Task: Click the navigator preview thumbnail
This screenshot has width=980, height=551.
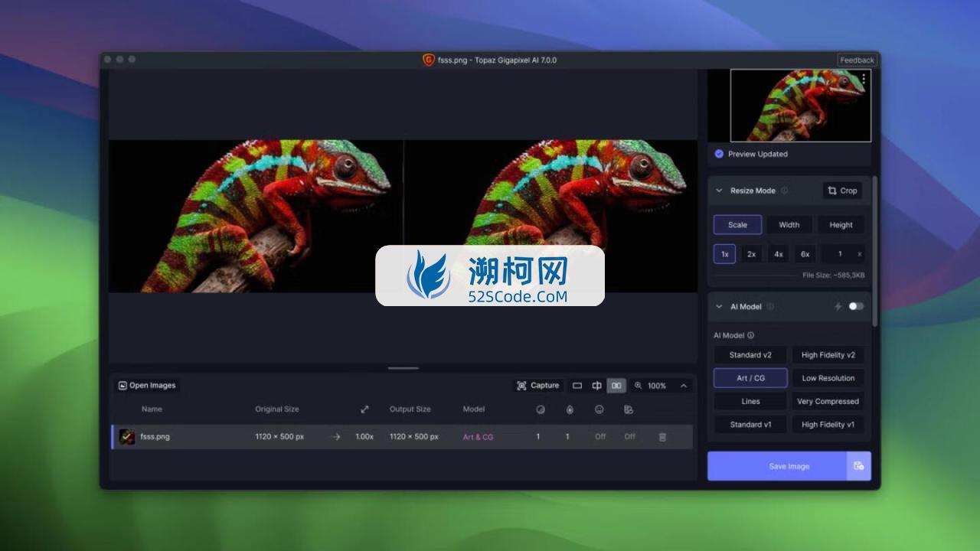Action: point(801,106)
